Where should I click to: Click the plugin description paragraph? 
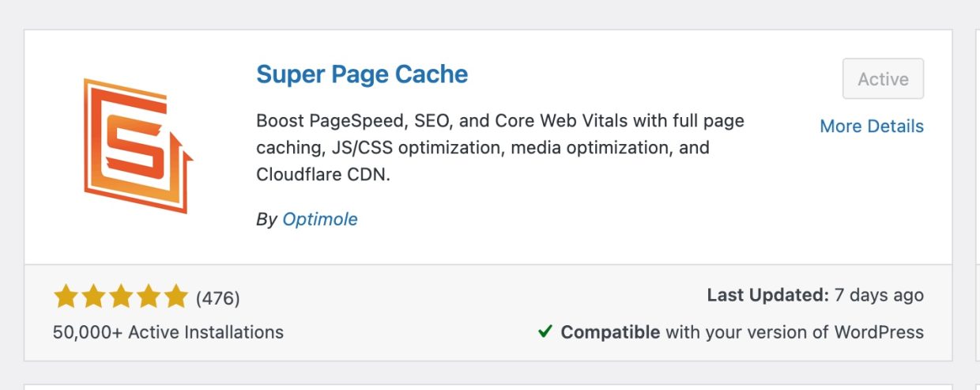[500, 148]
